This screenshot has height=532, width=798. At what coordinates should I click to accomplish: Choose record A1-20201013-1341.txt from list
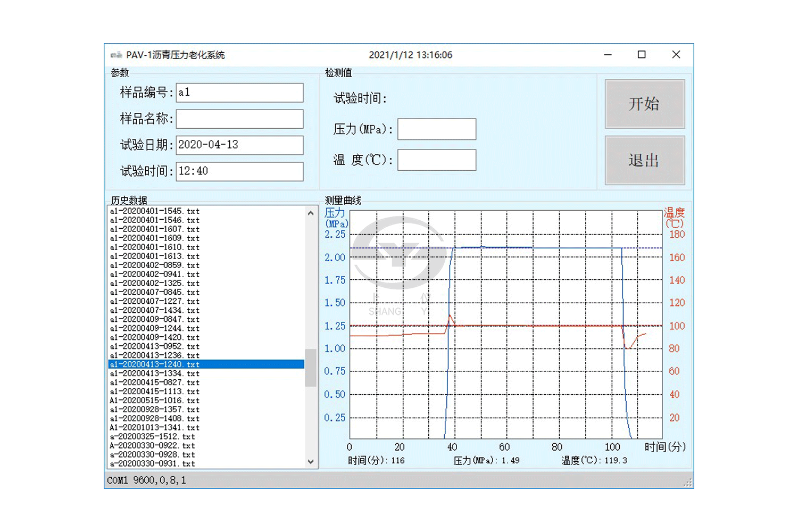pos(155,428)
